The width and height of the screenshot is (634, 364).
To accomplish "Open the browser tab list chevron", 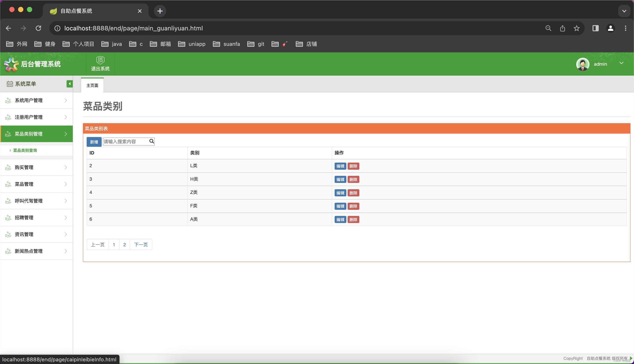I will pos(624,11).
